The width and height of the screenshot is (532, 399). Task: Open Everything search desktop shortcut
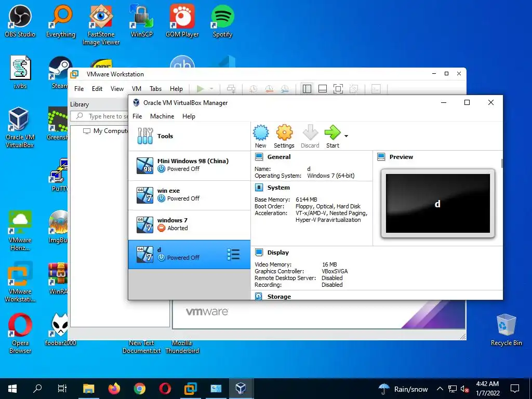61,21
